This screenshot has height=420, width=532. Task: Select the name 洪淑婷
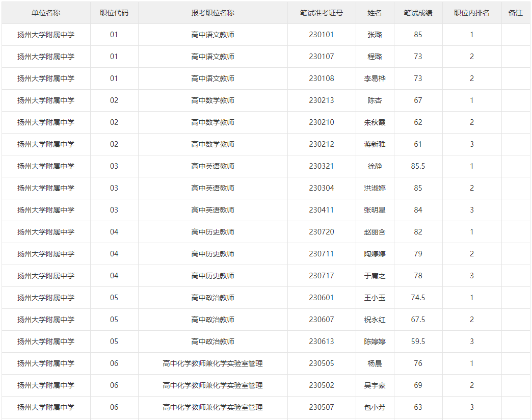coord(375,188)
